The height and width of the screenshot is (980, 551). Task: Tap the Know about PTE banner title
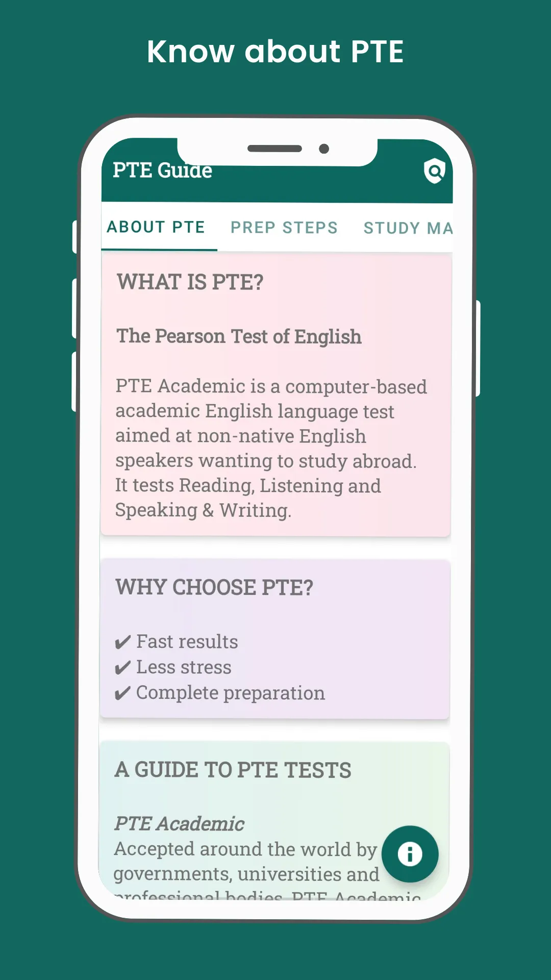click(x=275, y=52)
